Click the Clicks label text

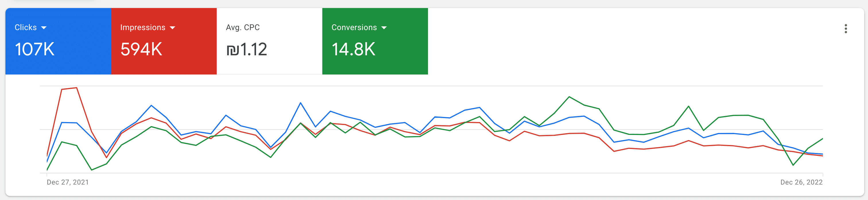click(x=26, y=28)
